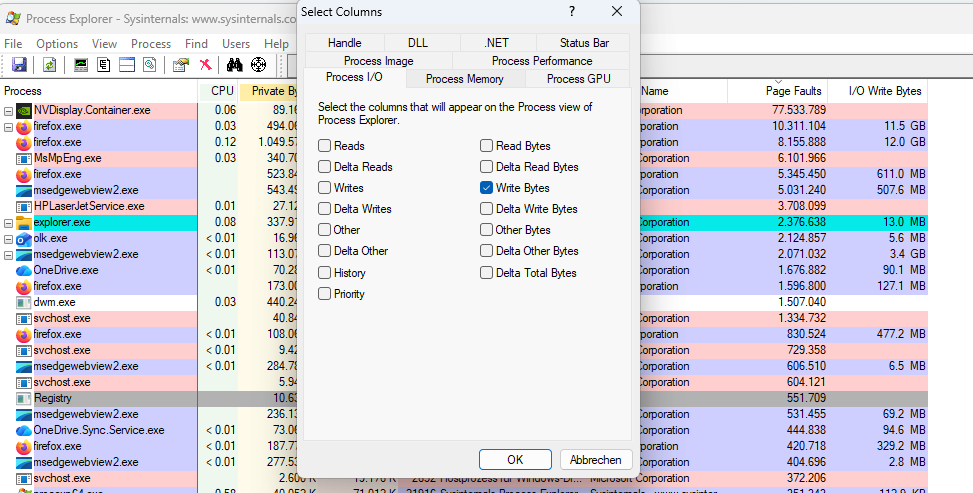Screen dimensions: 973x493
Task: Enable the Delta Other checkbox
Action: tap(325, 251)
